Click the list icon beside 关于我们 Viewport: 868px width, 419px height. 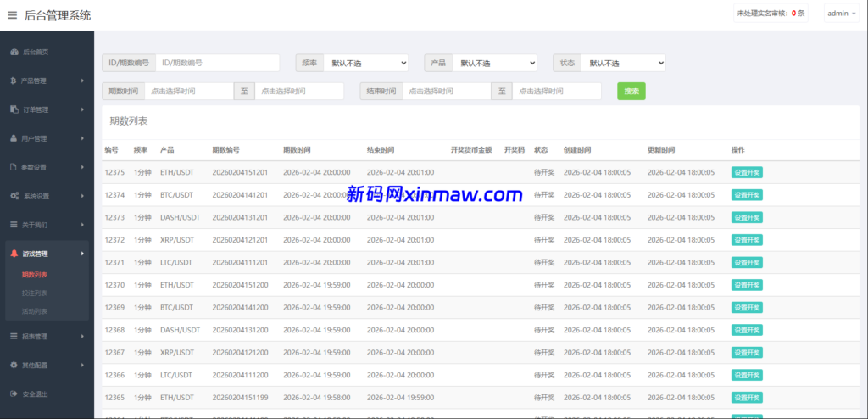click(x=14, y=225)
